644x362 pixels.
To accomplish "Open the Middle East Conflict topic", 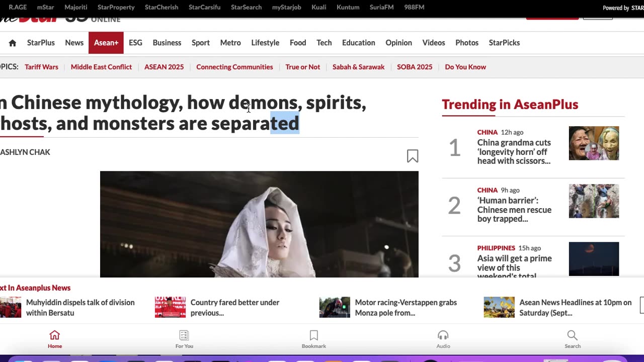I will coord(101,67).
